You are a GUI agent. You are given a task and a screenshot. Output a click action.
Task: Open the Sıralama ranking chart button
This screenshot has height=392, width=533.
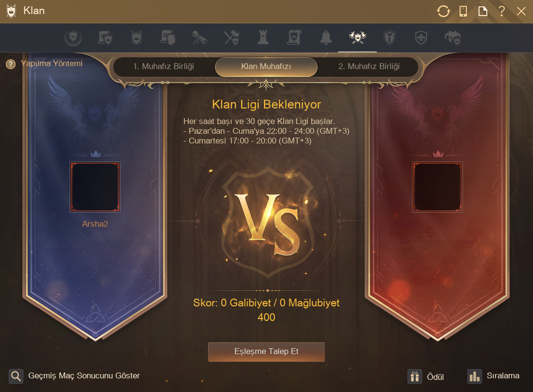pos(494,376)
